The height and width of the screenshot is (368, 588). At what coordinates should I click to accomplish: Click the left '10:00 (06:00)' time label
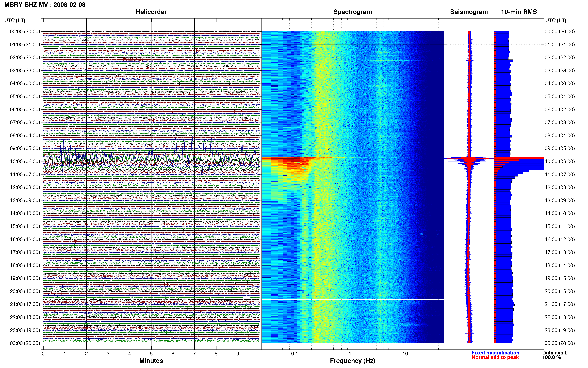coord(25,161)
